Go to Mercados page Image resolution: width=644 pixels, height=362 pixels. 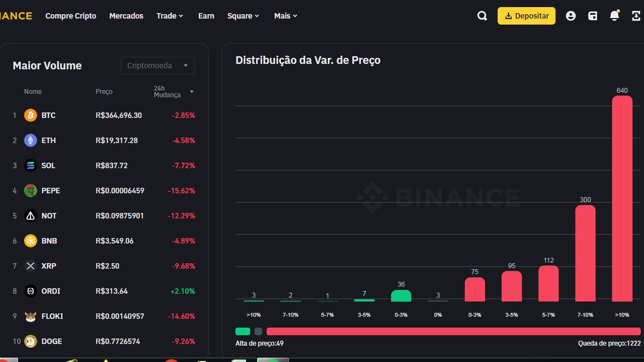coord(126,16)
